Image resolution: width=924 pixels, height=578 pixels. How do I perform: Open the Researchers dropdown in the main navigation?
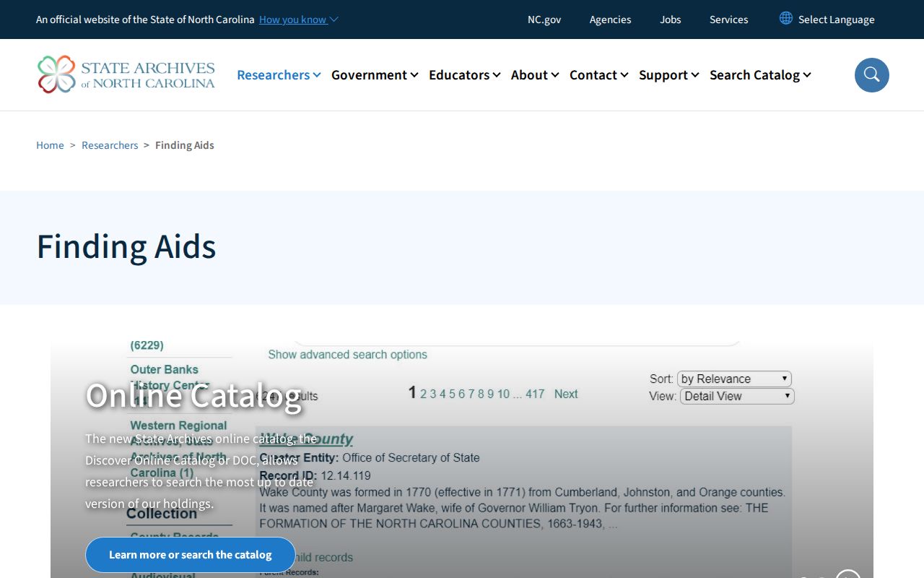click(x=279, y=75)
